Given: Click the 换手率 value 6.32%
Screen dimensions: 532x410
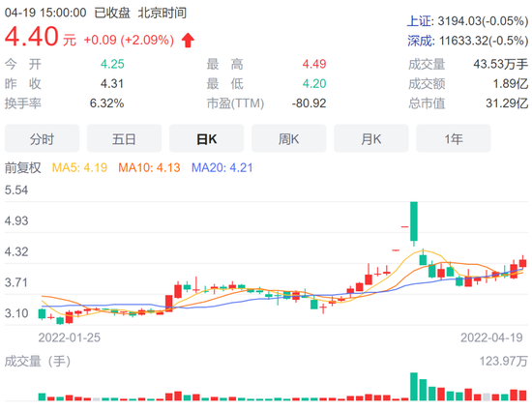Looking at the screenshot, I should (106, 103).
